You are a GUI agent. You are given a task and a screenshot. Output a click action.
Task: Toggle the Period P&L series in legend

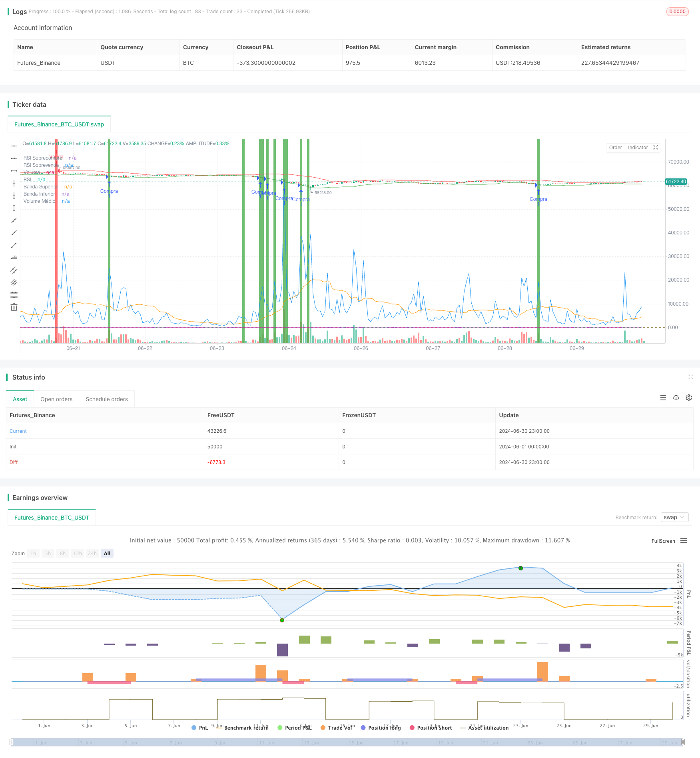coord(295,728)
